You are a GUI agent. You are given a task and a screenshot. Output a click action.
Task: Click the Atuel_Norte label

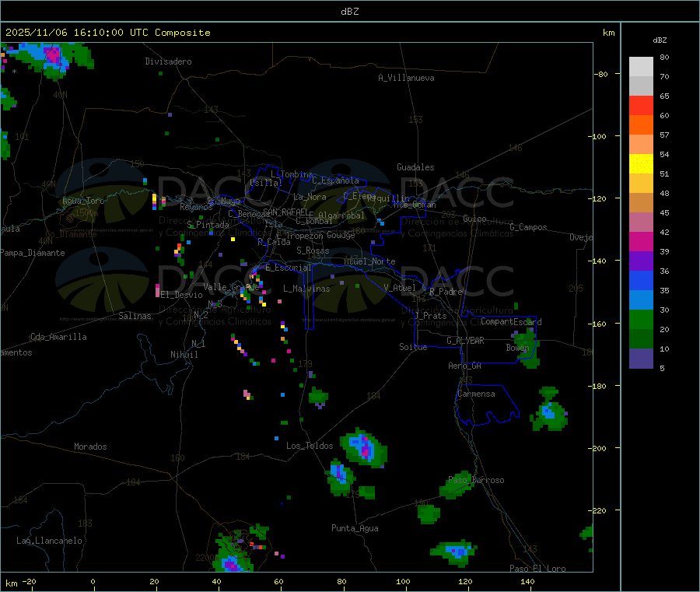[x=369, y=261]
